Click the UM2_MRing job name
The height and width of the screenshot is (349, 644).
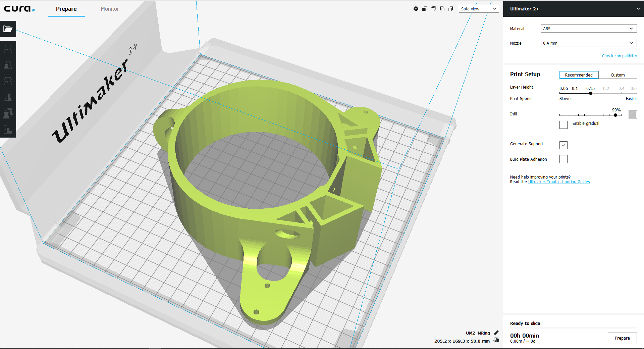click(478, 333)
